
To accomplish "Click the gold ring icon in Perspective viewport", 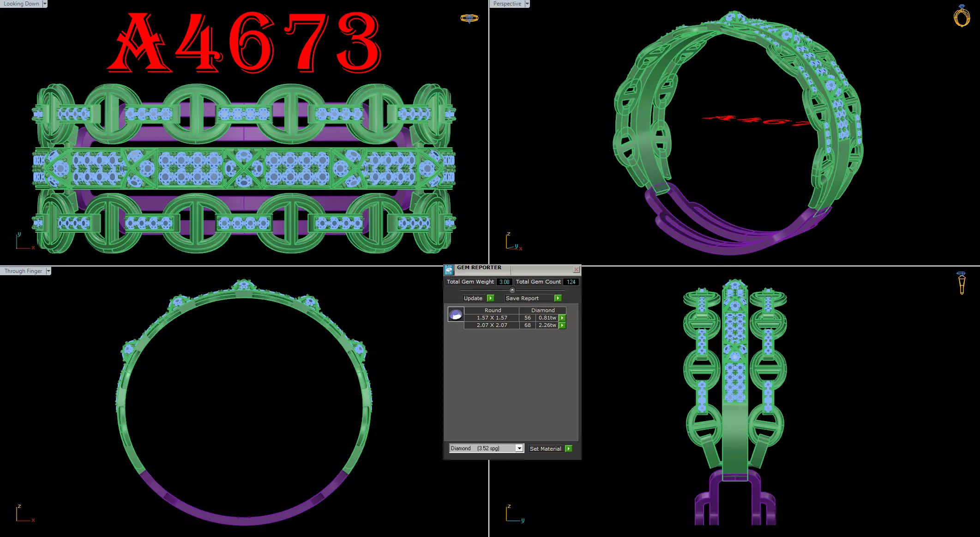I will (x=962, y=16).
